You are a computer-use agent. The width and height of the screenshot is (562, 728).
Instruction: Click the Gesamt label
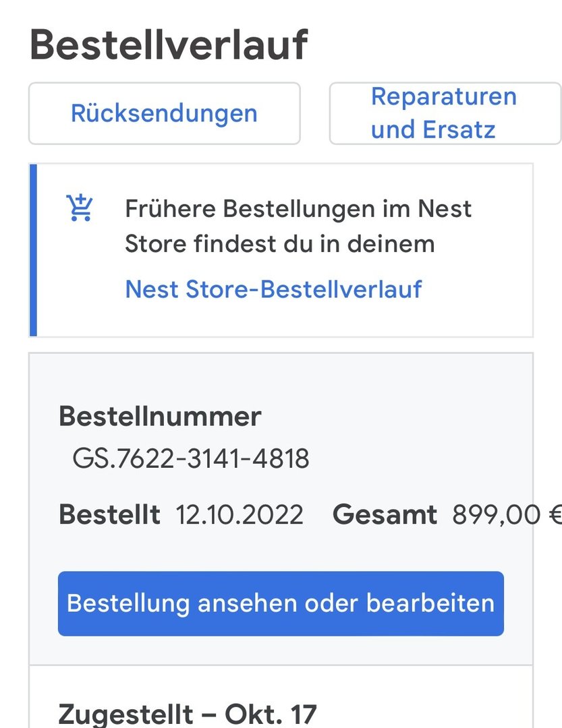pyautogui.click(x=385, y=515)
